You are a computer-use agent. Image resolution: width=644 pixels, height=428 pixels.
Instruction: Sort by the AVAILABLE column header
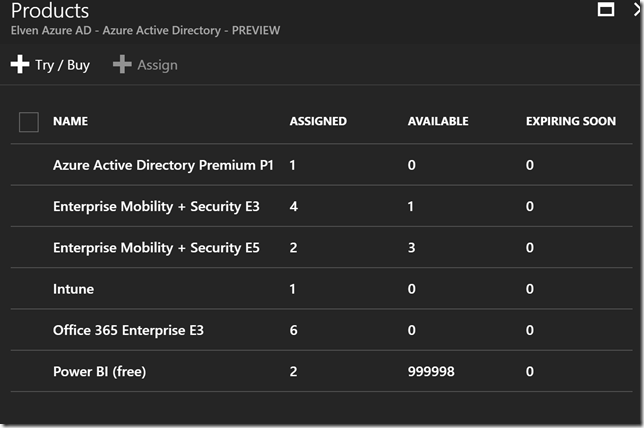coord(438,122)
